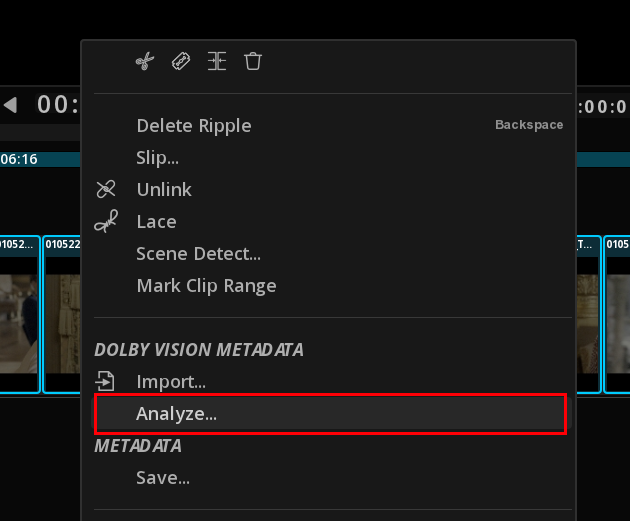Click the broken chain Unlink icon
The image size is (630, 521).
tap(106, 189)
